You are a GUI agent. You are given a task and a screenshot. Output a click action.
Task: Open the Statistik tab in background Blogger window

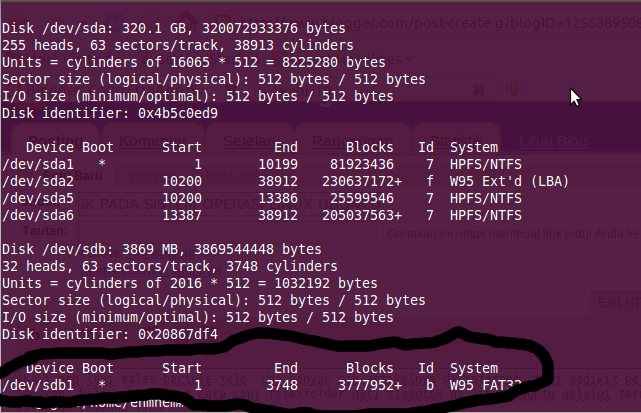point(456,141)
